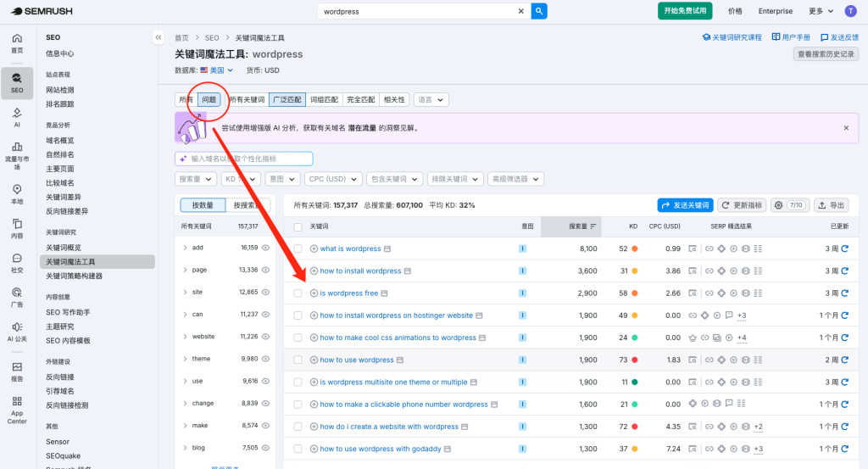Open the KD % filter dropdown
The image size is (868, 469).
coord(240,179)
